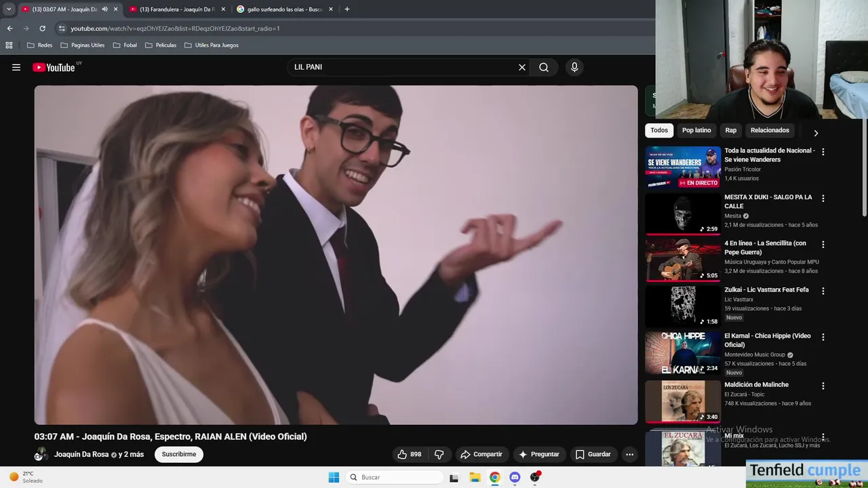Close the gallo surfeando las olas tab

(x=331, y=9)
